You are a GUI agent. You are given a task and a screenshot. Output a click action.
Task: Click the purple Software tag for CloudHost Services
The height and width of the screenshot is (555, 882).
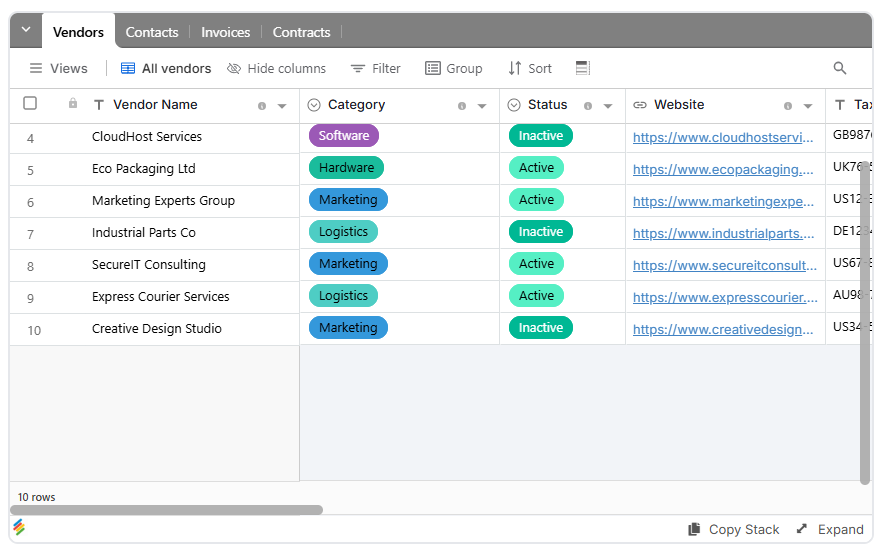click(344, 136)
